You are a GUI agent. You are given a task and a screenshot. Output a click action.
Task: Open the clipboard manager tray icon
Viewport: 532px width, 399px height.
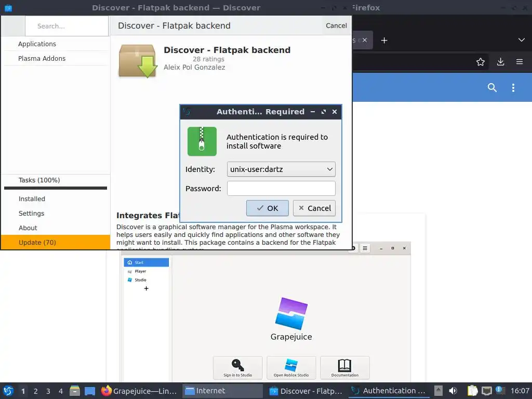[x=473, y=391]
